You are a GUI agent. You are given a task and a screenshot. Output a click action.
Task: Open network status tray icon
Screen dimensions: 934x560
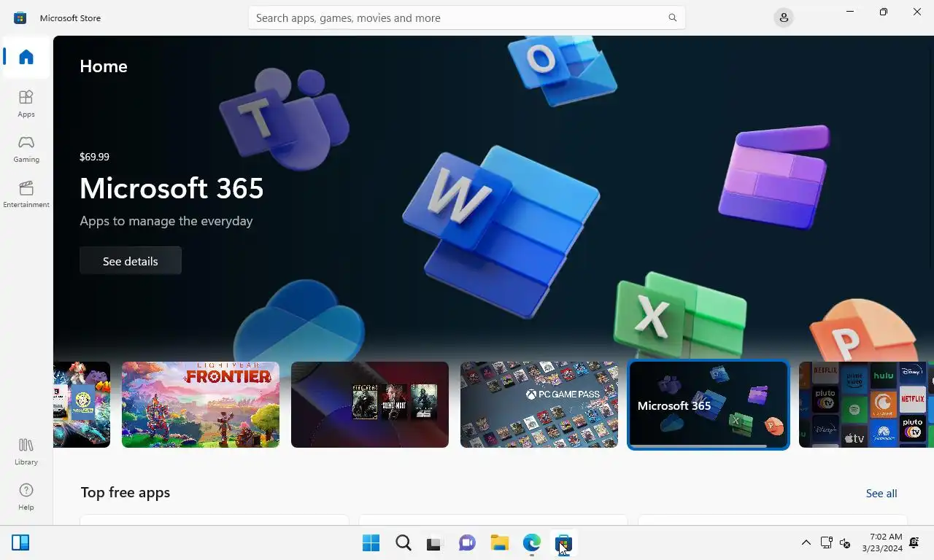click(826, 542)
